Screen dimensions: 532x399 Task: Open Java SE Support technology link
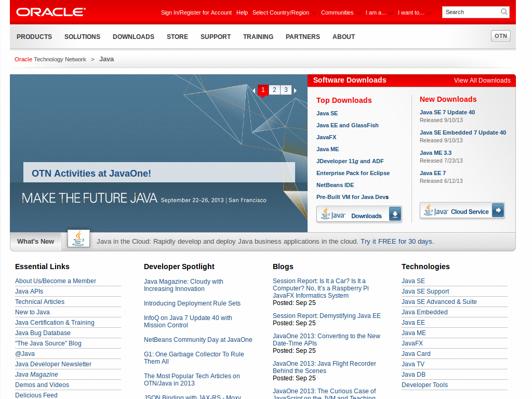(425, 291)
